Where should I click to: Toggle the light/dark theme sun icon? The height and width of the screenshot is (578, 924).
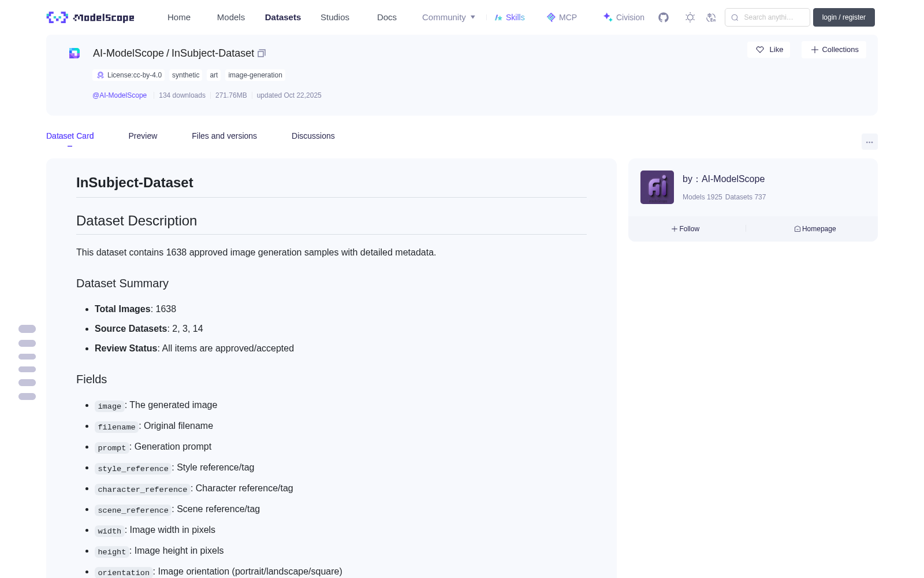click(x=690, y=17)
